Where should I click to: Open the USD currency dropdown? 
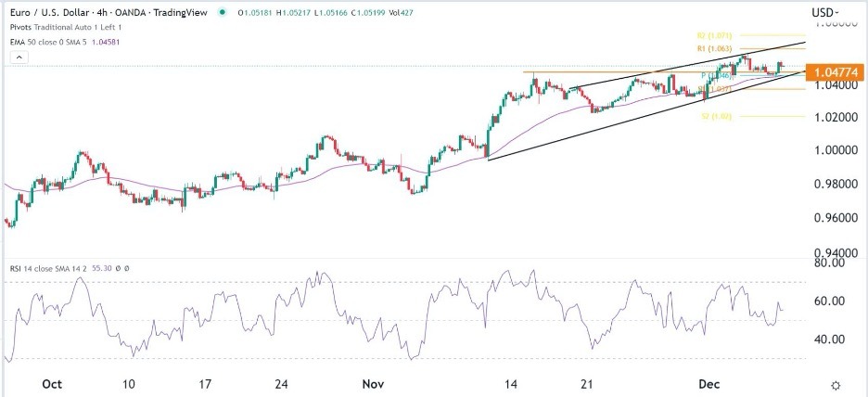tap(824, 13)
